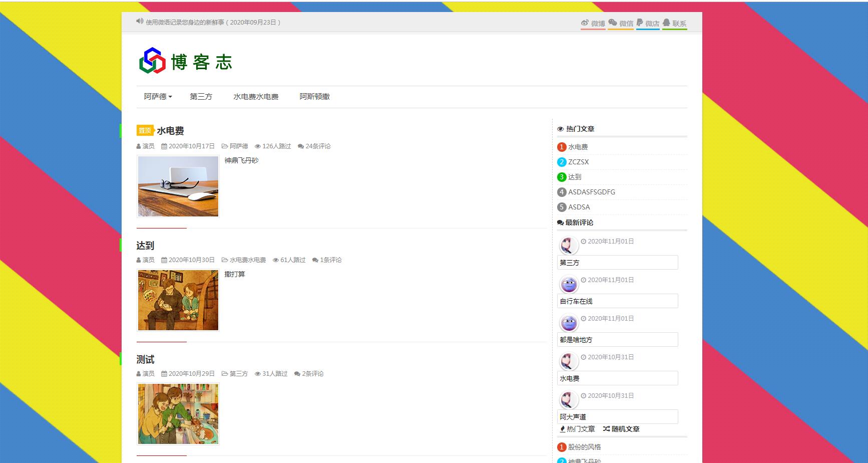868x463 pixels.
Task: Expand the 阿萨德 dropdown menu
Action: [158, 97]
